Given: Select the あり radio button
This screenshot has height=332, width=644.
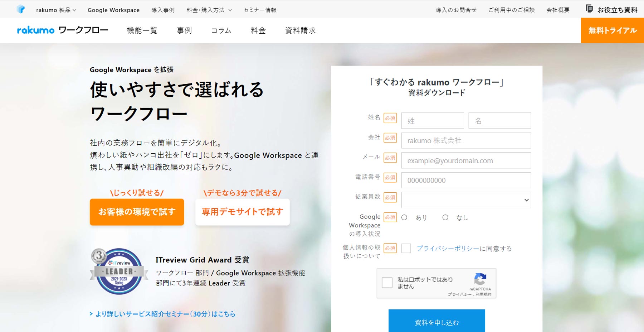Looking at the screenshot, I should tap(404, 217).
